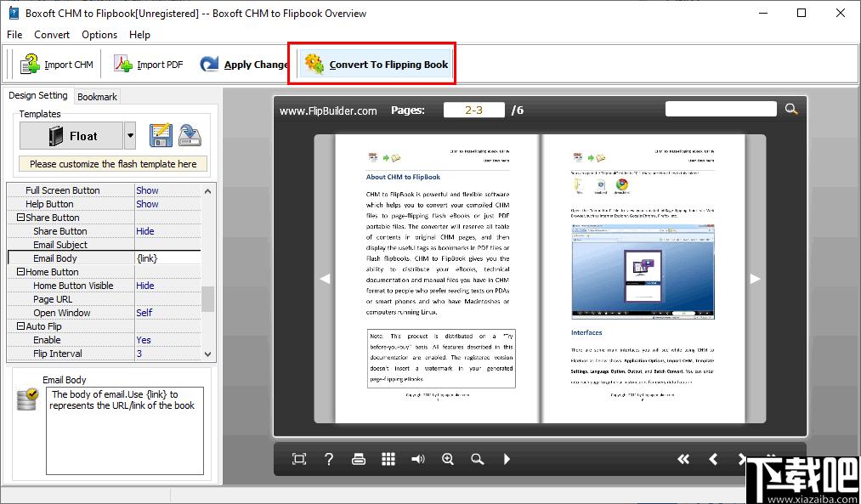Click the zoom in magnifier icon

[448, 459]
